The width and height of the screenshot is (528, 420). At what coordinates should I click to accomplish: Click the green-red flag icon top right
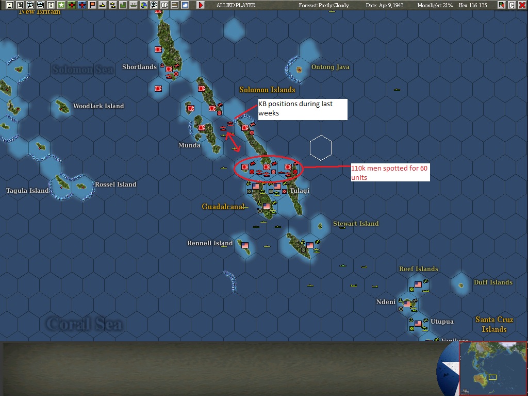pyautogui.click(x=501, y=5)
